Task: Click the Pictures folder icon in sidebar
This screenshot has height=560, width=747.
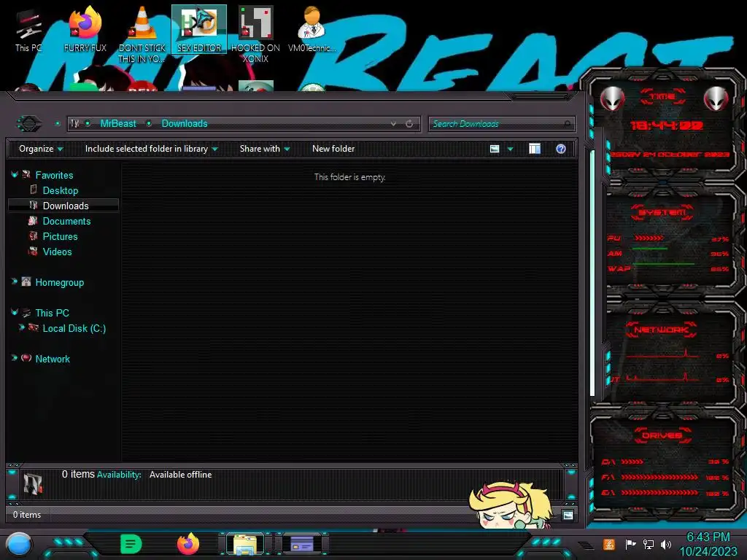Action: point(33,236)
